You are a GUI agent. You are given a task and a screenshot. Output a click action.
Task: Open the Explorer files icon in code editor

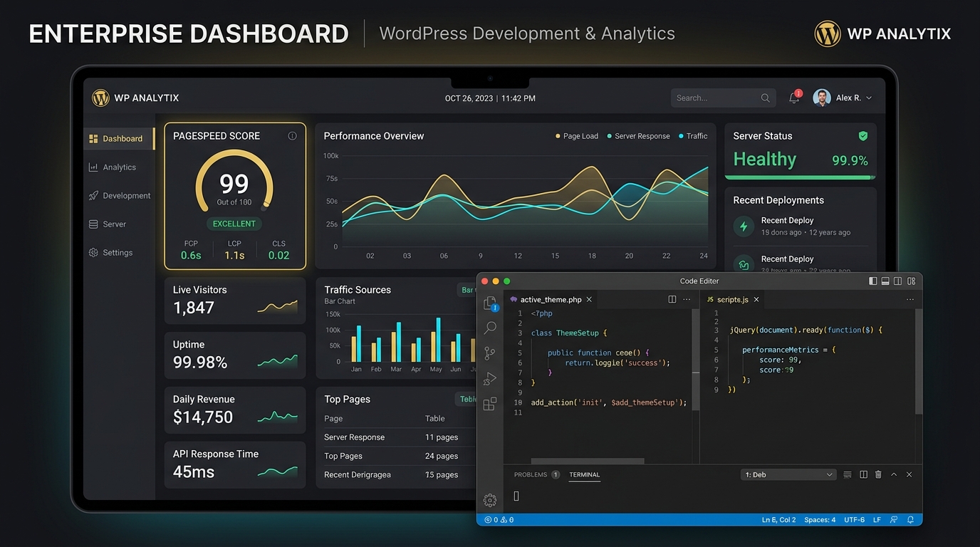coord(490,303)
